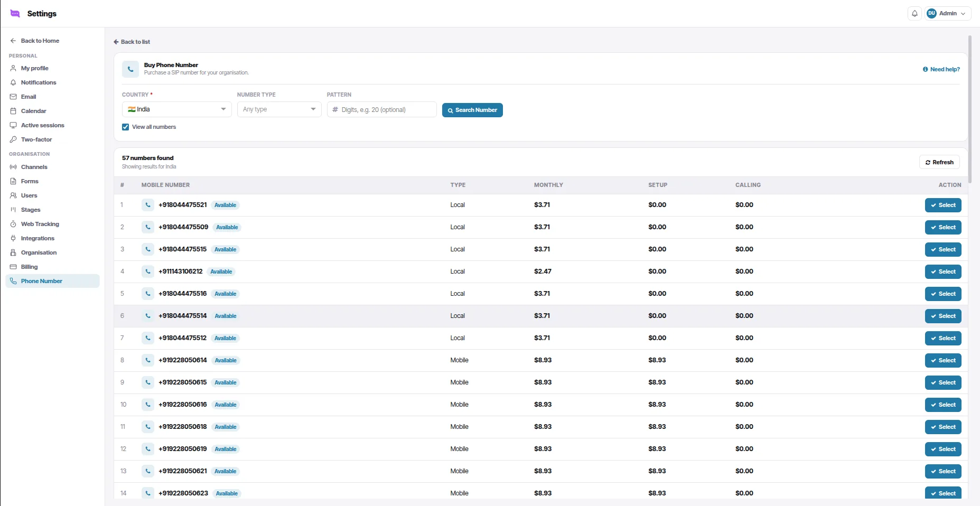Click phone icon for +919228050616

coord(148,405)
